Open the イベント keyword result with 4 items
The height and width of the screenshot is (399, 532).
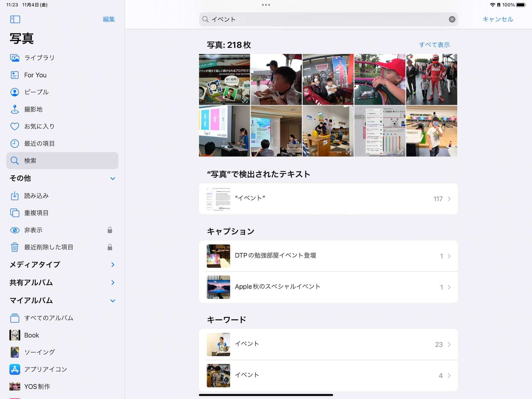(328, 375)
